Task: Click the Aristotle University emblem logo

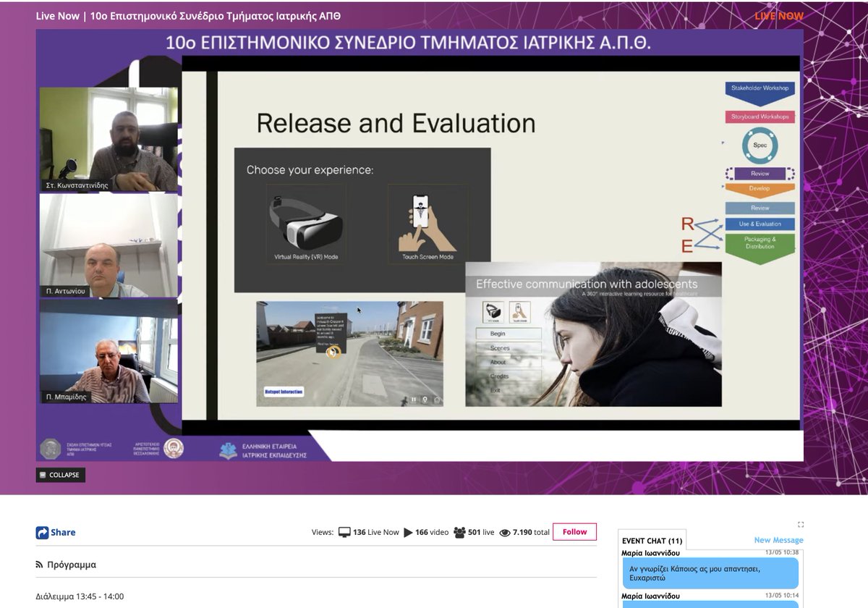Action: [x=174, y=449]
